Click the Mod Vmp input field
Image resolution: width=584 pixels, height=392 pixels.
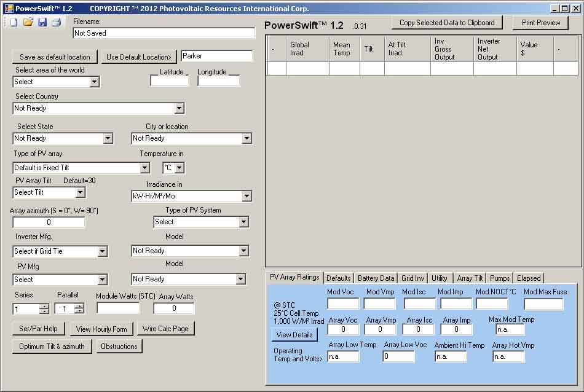tap(379, 304)
